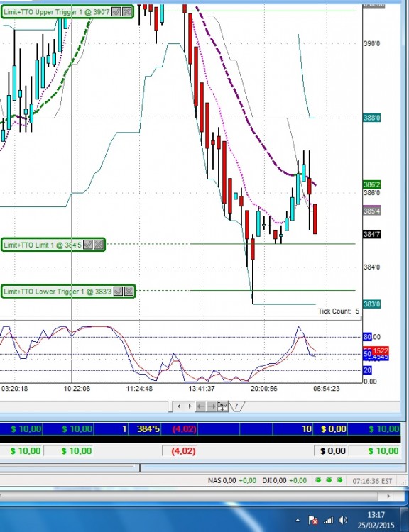Tick the Lower Trigger 383'3 checkmark box

(118, 291)
